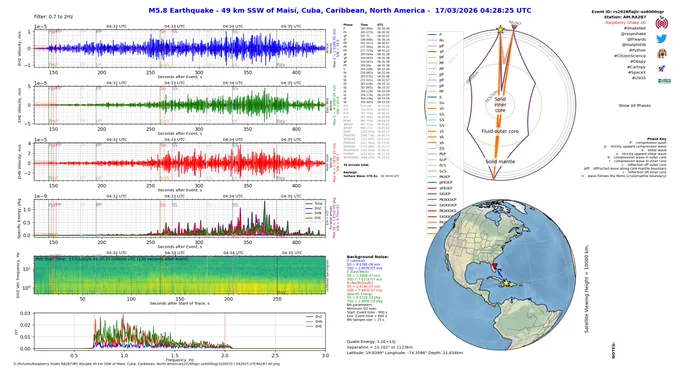The height and width of the screenshot is (369, 680).
Task: Click the 'Quake Energy' value line
Action: 371,342
